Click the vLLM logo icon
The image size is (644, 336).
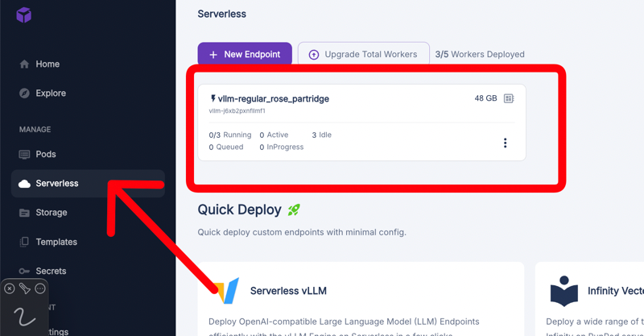point(227,291)
